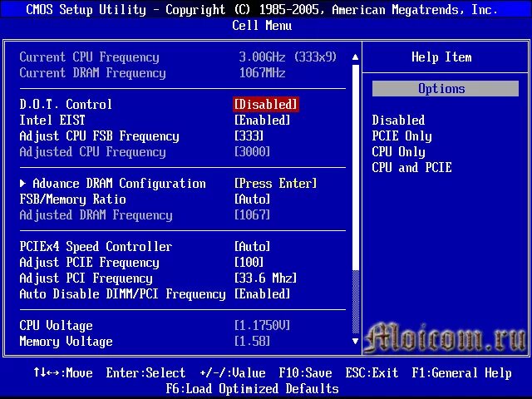Select Memory Voltage [1.58] value
The image size is (532, 399).
(x=252, y=342)
